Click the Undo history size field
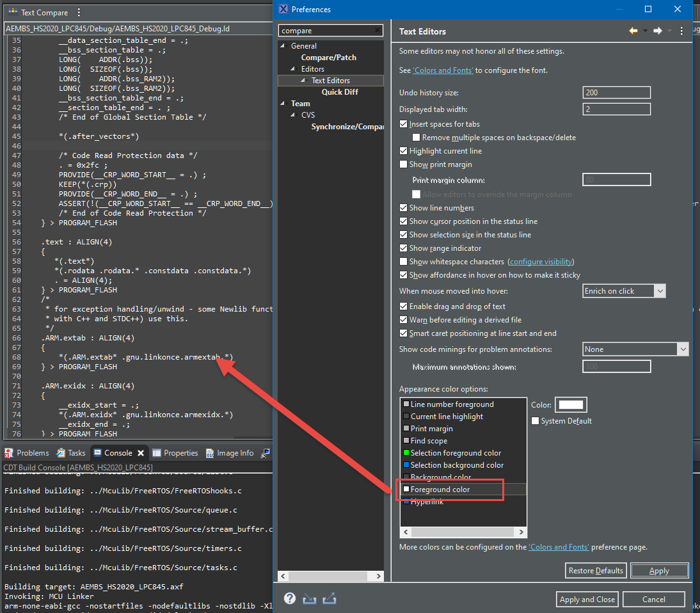 click(616, 93)
